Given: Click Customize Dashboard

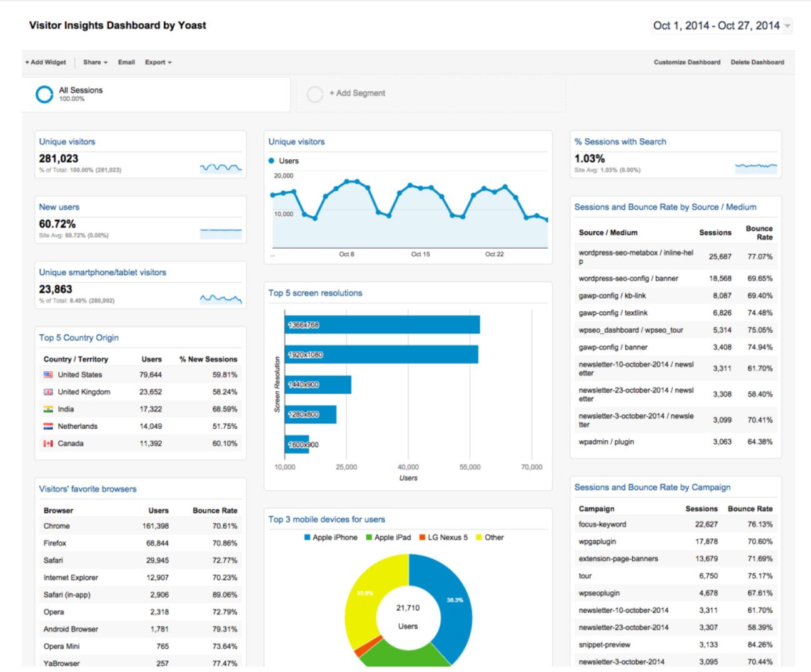Looking at the screenshot, I should [687, 63].
